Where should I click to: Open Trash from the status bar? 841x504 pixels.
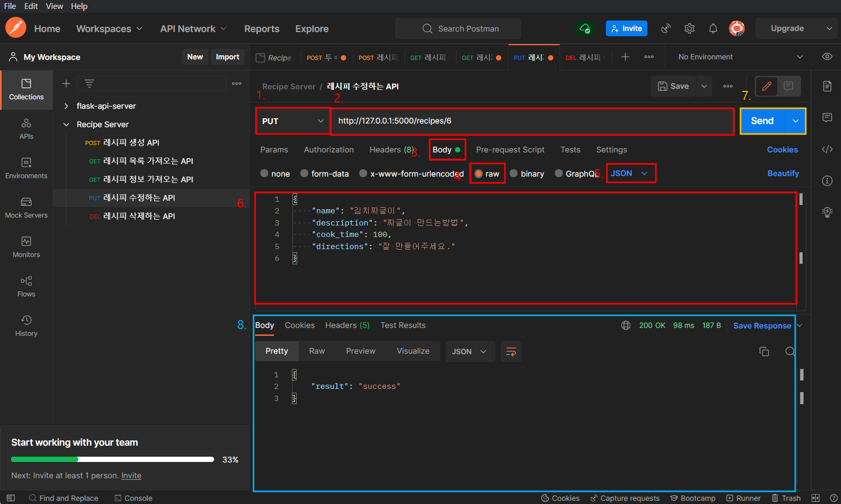[786, 498]
